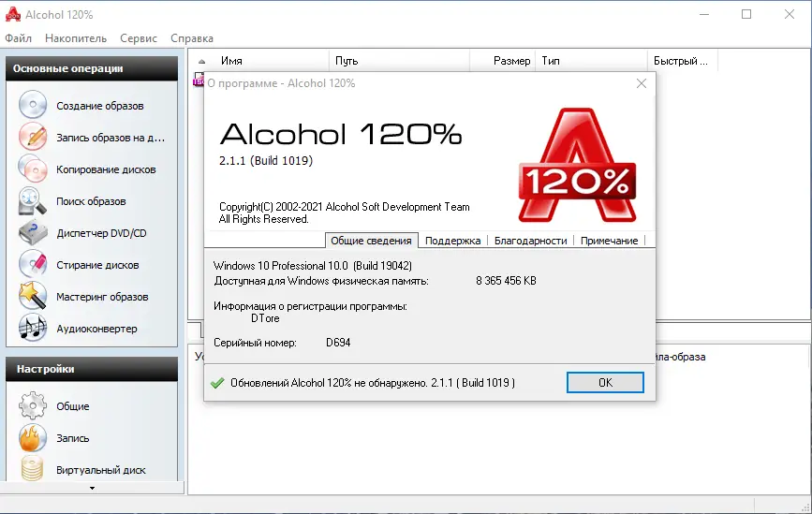This screenshot has width=812, height=514.
Task: Click the Запись flame settings icon
Action: pyautogui.click(x=33, y=438)
